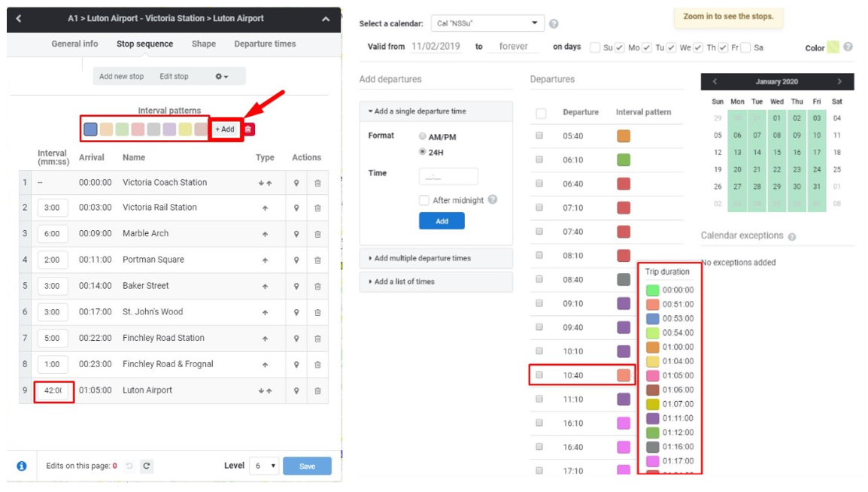
Task: Click the info icon at bottom left
Action: coord(22,466)
